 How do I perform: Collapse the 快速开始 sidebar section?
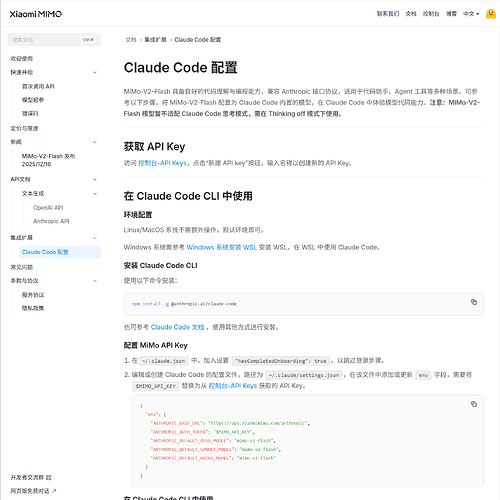click(95, 72)
